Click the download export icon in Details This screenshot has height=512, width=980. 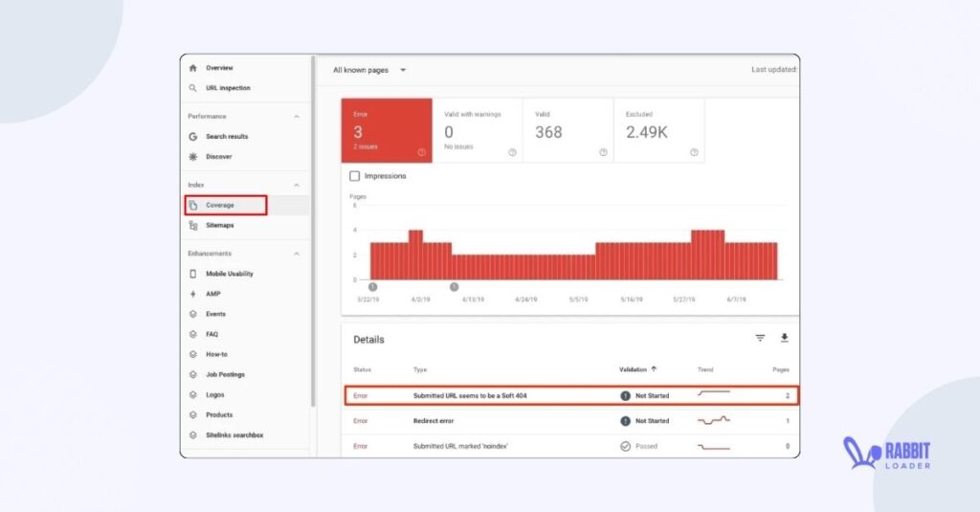click(785, 338)
